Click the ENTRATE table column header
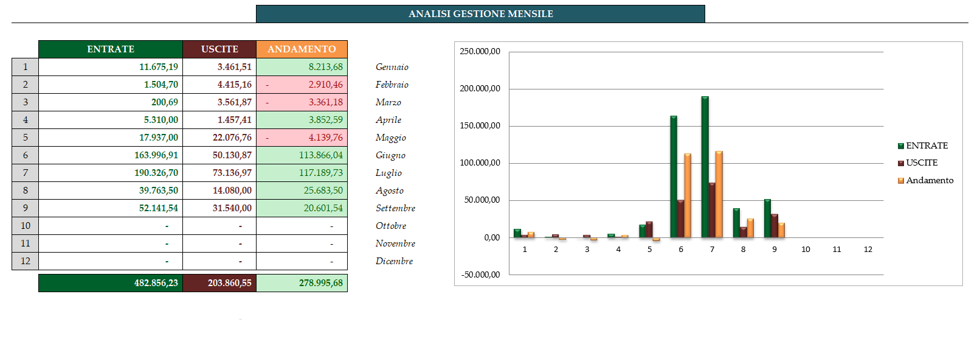Viewport: 980px width, 350px height. (x=110, y=49)
